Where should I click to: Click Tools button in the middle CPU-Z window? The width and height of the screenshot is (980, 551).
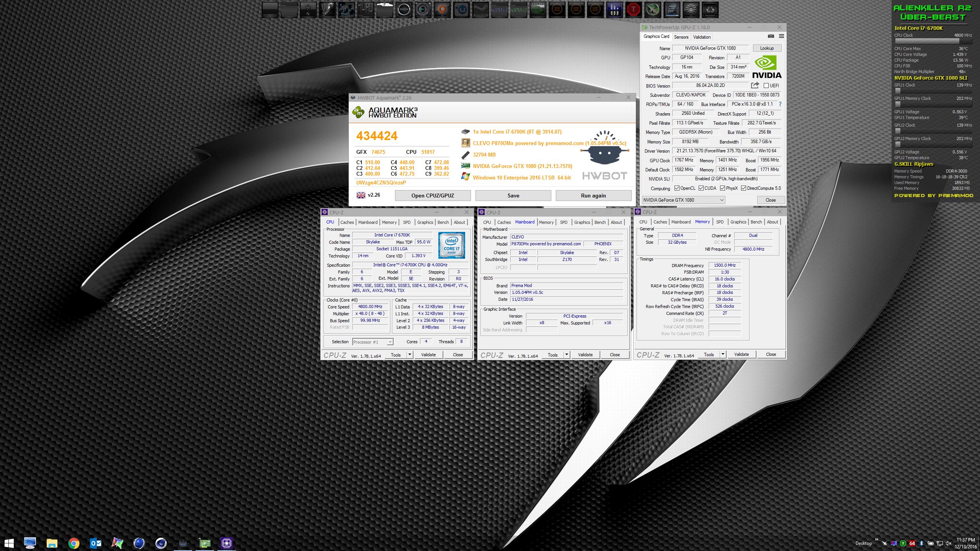click(553, 355)
